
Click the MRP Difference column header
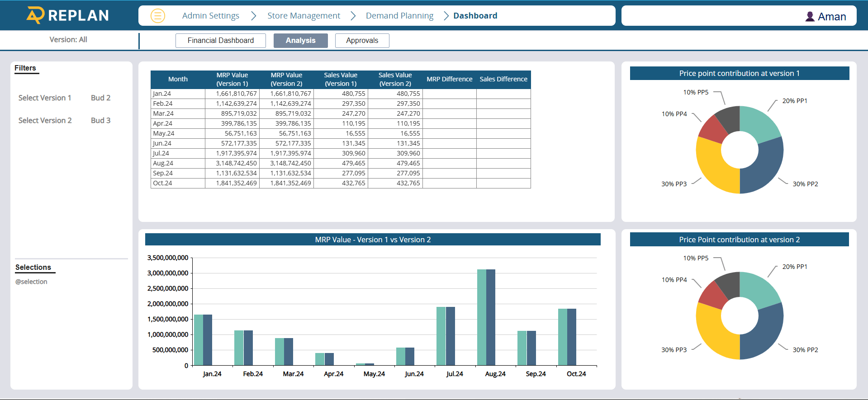(x=449, y=79)
